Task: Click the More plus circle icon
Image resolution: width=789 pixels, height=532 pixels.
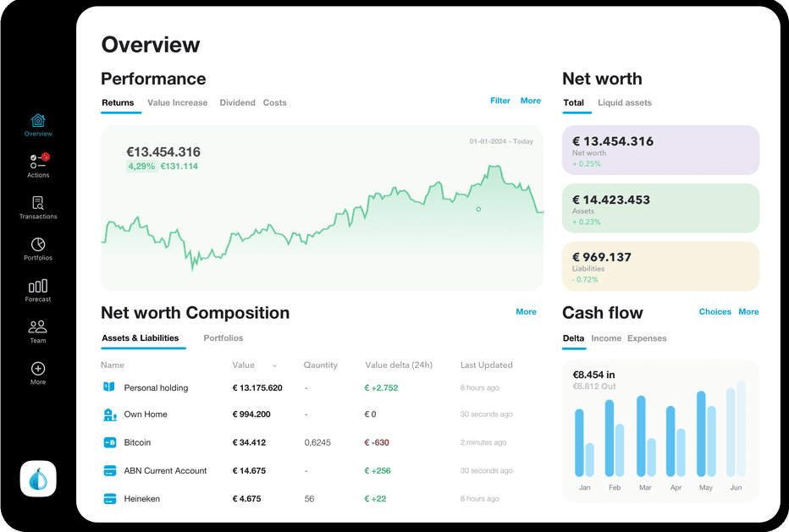Action: pos(38,369)
